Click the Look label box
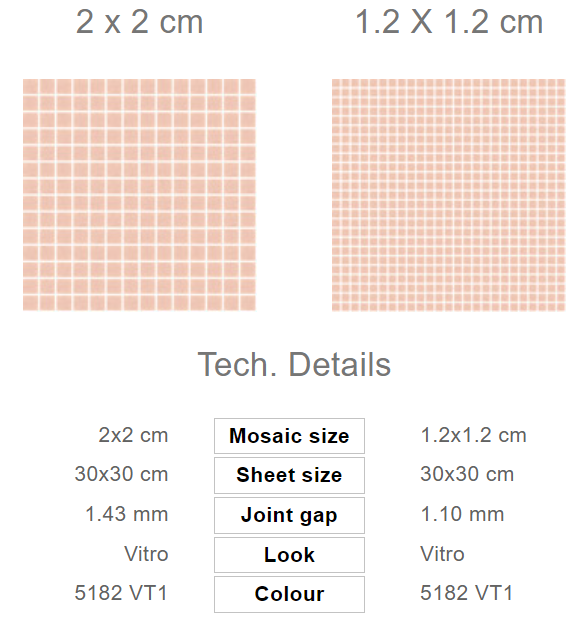This screenshot has height=622, width=580. (x=289, y=555)
